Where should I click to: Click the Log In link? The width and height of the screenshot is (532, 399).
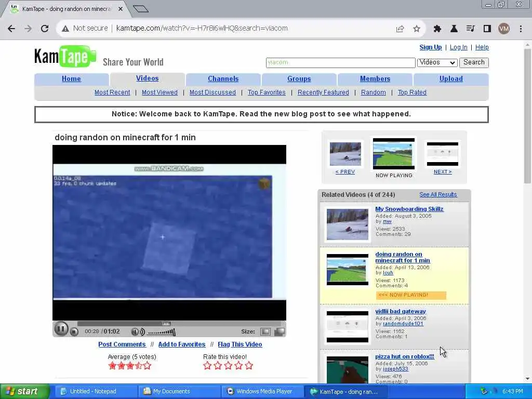pos(458,47)
